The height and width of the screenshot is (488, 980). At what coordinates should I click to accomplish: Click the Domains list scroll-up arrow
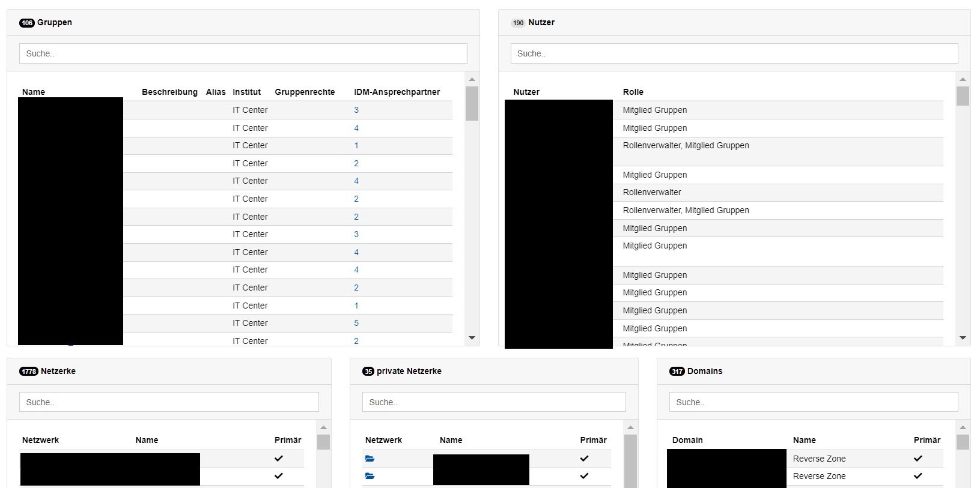coord(963,427)
